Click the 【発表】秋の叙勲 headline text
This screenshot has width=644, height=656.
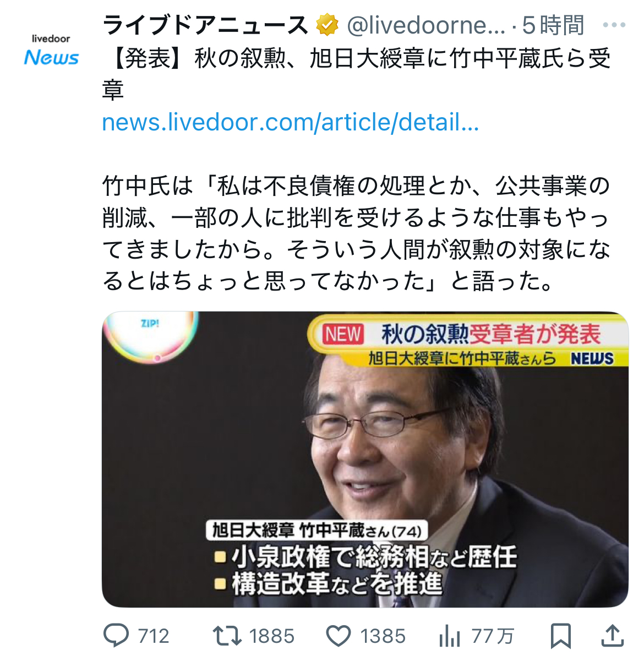pos(357,74)
